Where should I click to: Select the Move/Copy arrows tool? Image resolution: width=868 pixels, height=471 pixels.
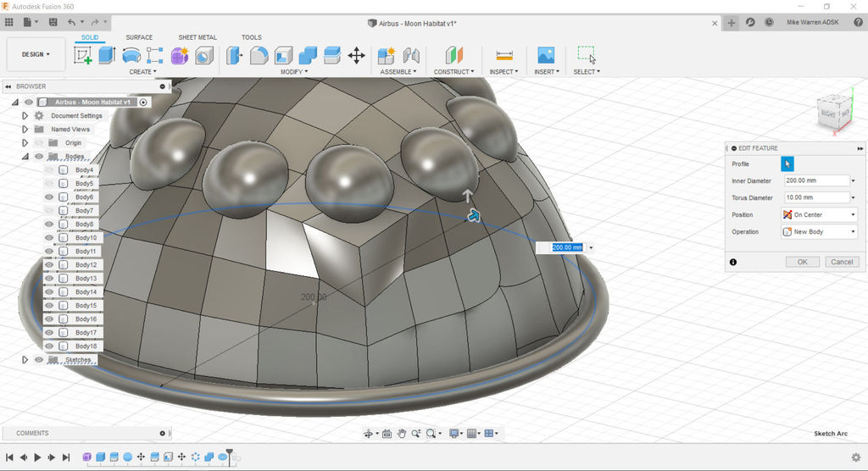point(357,55)
